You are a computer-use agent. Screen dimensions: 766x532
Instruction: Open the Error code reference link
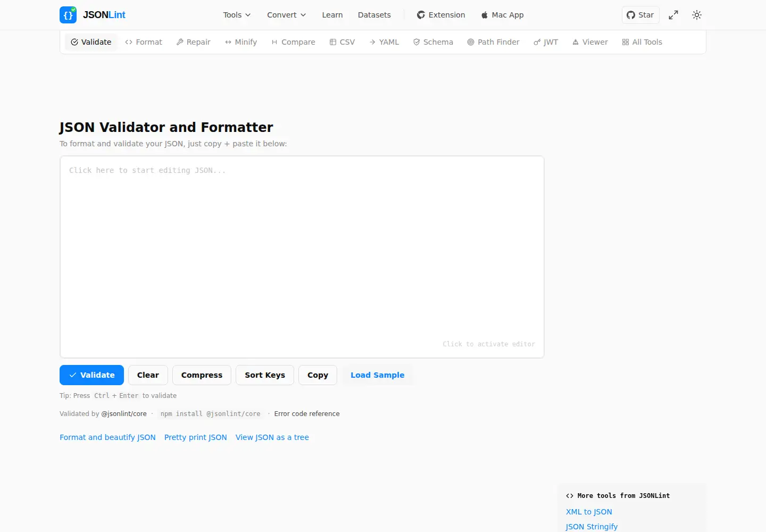[x=307, y=414]
